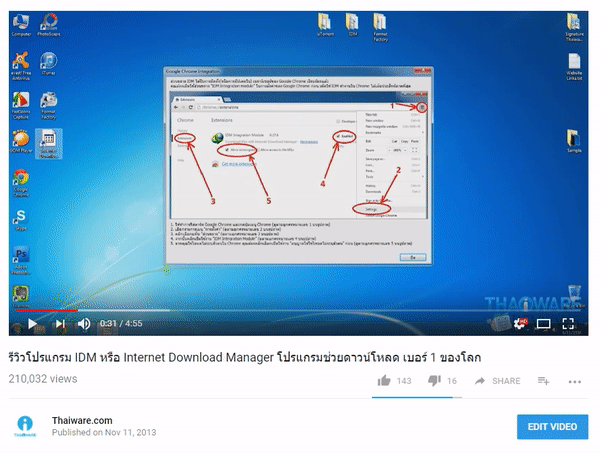600x453 pixels.
Task: Click the 0:31 / 4:55 time display
Action: 121,324
